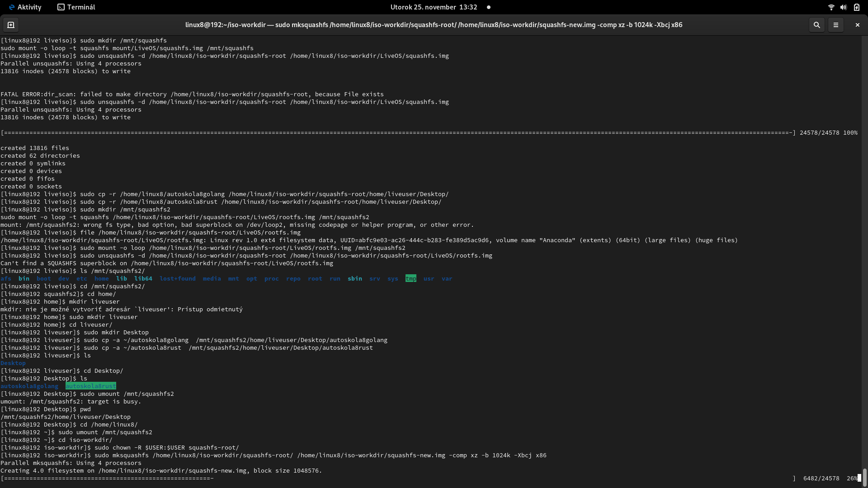Click the terminal search magnifier icon

(x=816, y=25)
